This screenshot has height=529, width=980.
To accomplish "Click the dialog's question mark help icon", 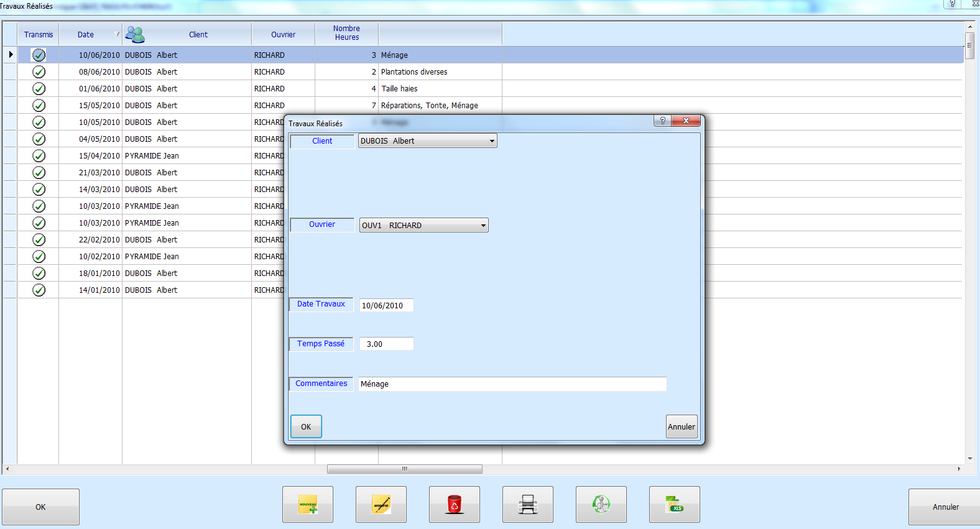I will 662,121.
